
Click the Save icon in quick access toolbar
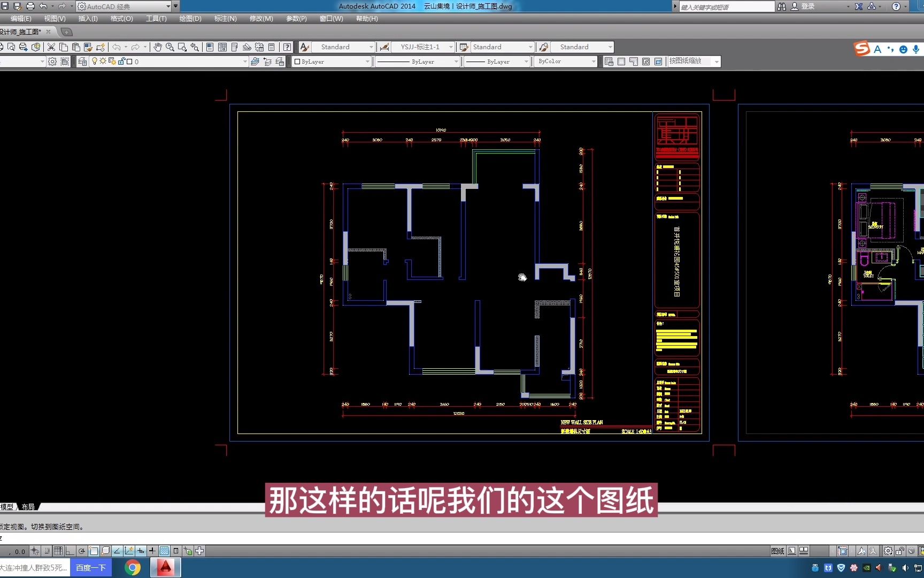5,6
